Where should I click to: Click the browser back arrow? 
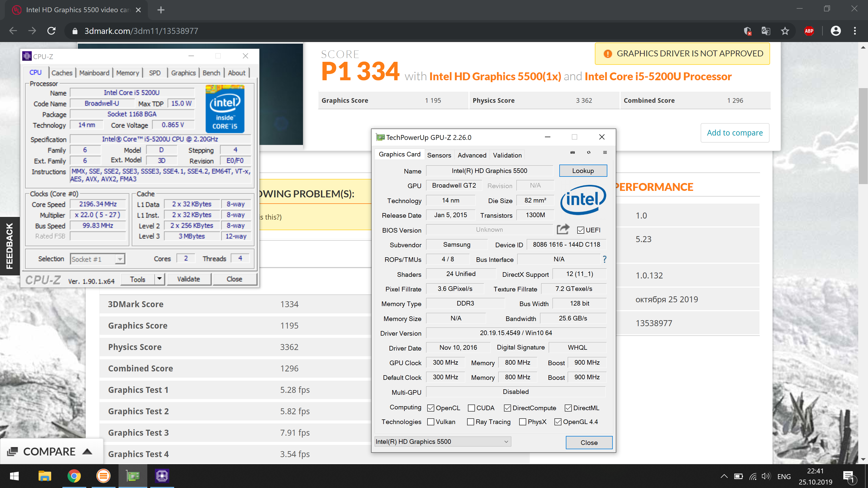tap(13, 31)
